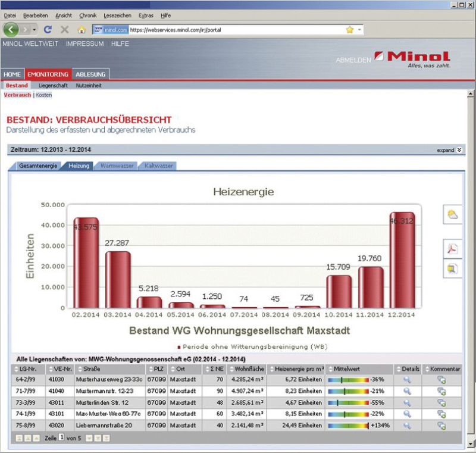Sort table by VE-Nr. column
Image resolution: width=476 pixels, height=453 pixels.
[x=61, y=369]
